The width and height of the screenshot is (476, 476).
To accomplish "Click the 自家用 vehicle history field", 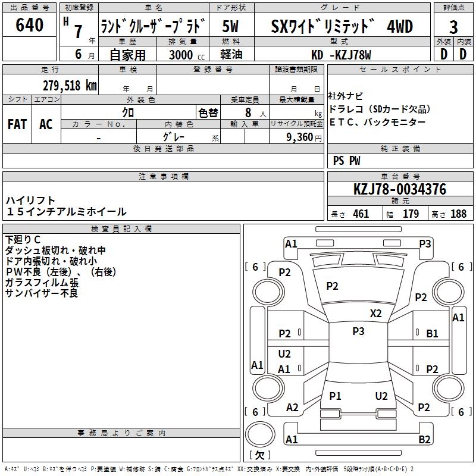I will 128,54.
